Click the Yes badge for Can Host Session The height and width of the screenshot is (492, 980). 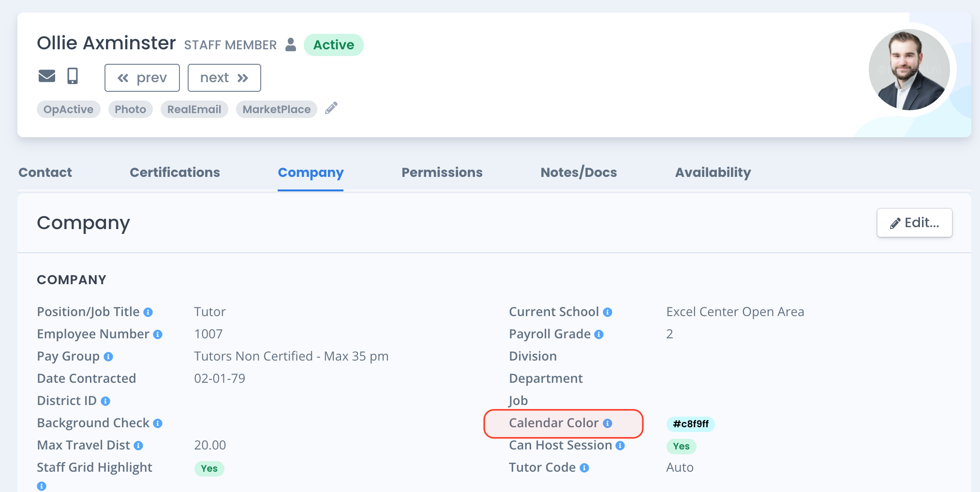click(x=682, y=446)
